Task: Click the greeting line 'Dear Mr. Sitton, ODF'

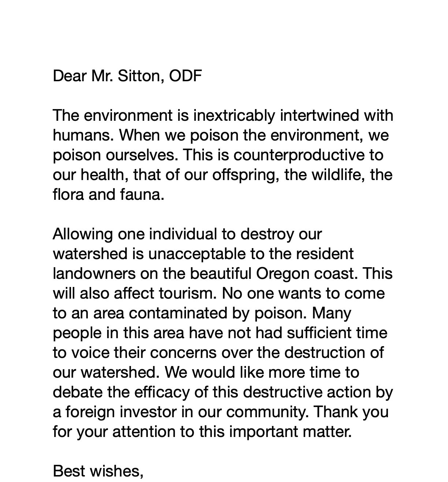Action: tap(127, 76)
